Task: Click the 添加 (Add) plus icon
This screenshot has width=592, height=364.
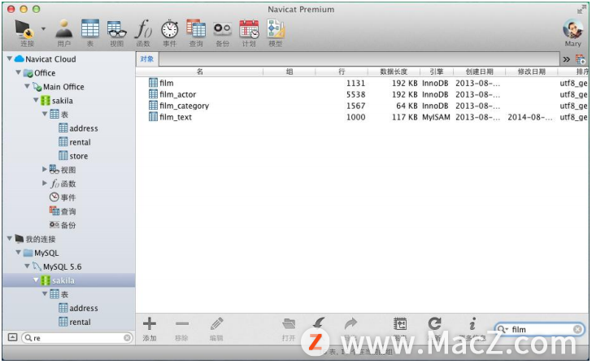Action: [150, 324]
